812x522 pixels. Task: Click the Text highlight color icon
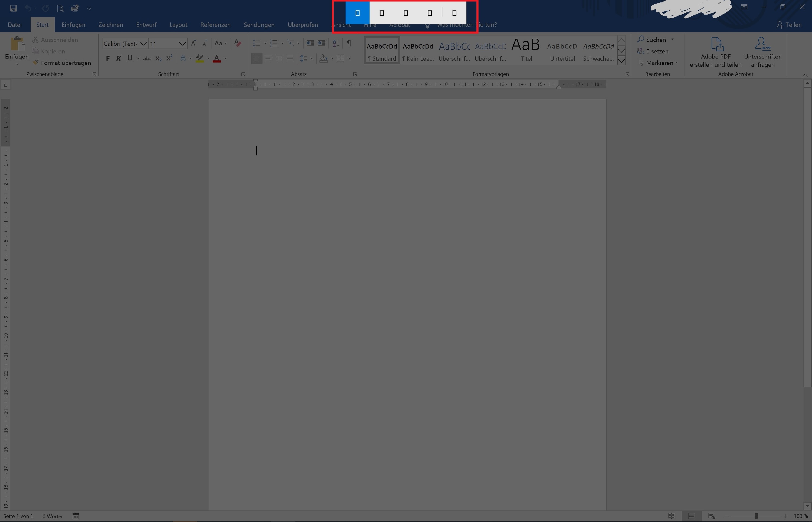coord(201,58)
